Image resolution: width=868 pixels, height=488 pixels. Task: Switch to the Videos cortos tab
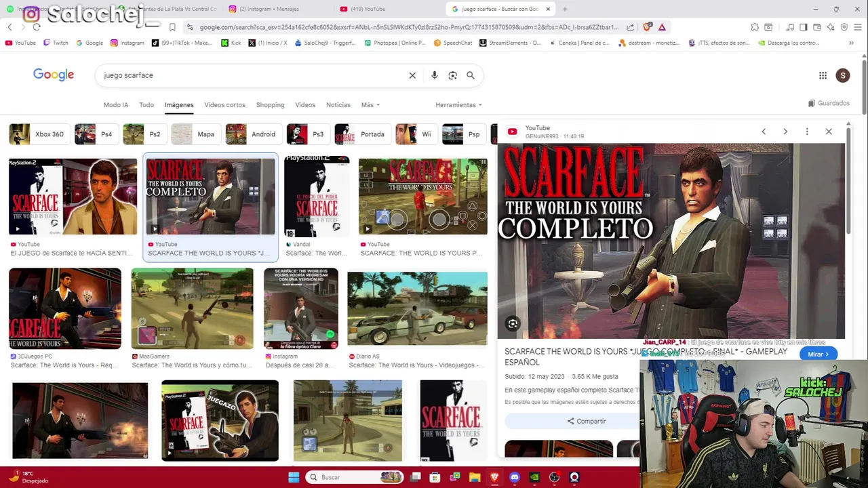[x=224, y=105]
